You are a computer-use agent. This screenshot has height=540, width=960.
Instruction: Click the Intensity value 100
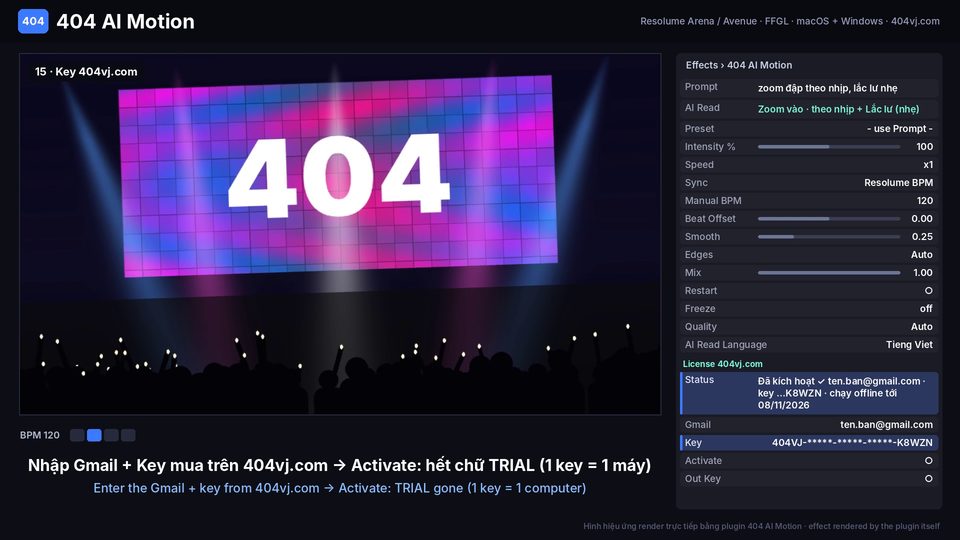click(924, 147)
